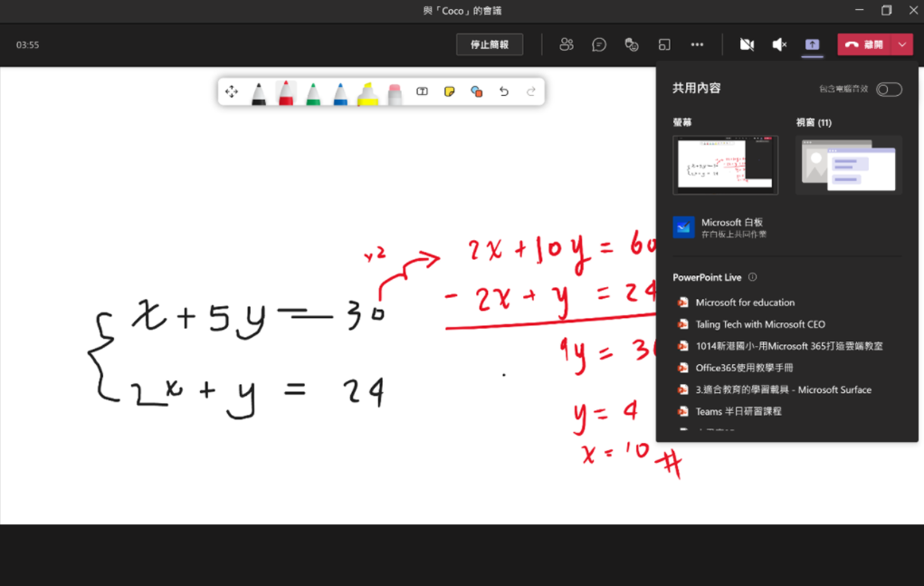Open the more actions ellipsis menu

coord(697,44)
